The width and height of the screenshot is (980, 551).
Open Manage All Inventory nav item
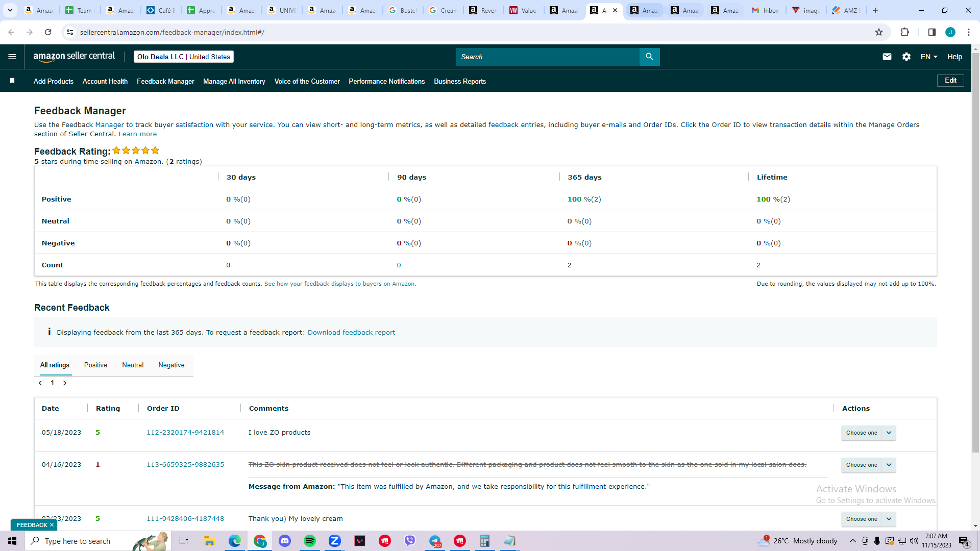(234, 81)
